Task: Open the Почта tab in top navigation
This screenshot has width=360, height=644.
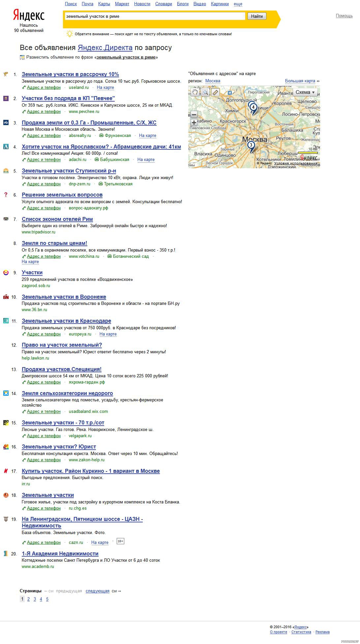Action: (88, 4)
